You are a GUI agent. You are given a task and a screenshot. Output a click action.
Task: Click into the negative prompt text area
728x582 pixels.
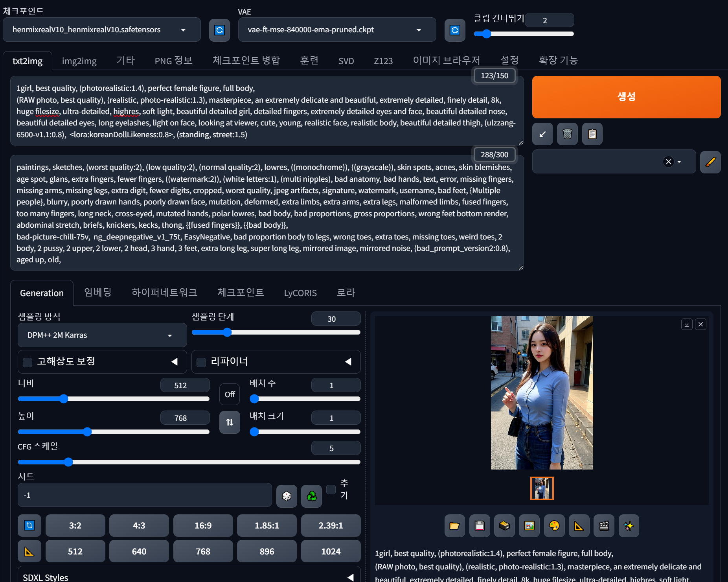tap(267, 213)
